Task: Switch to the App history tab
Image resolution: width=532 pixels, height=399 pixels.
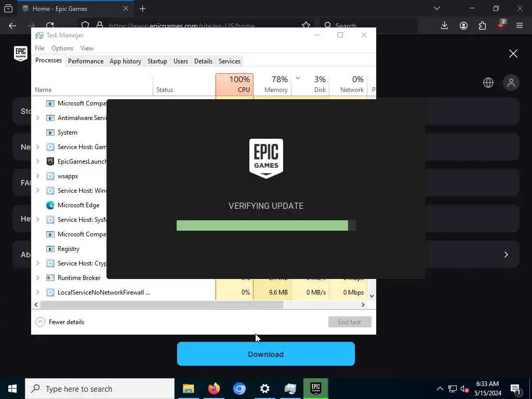Action: tap(125, 61)
